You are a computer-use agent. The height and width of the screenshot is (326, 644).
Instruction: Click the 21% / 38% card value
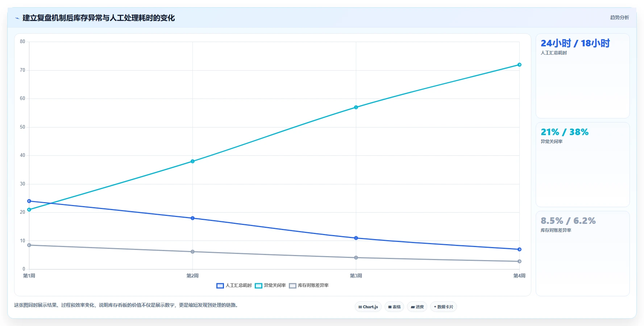(x=565, y=132)
